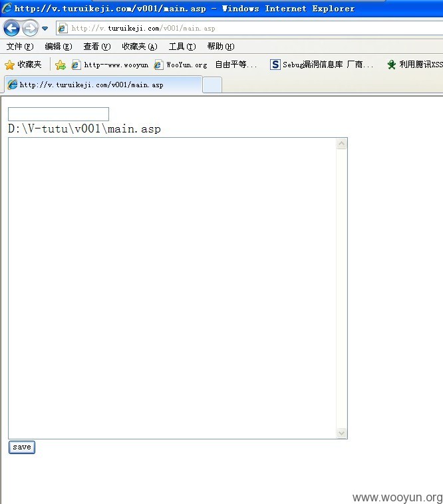
Task: Click the textarea scroll up arrow
Action: [x=341, y=143]
